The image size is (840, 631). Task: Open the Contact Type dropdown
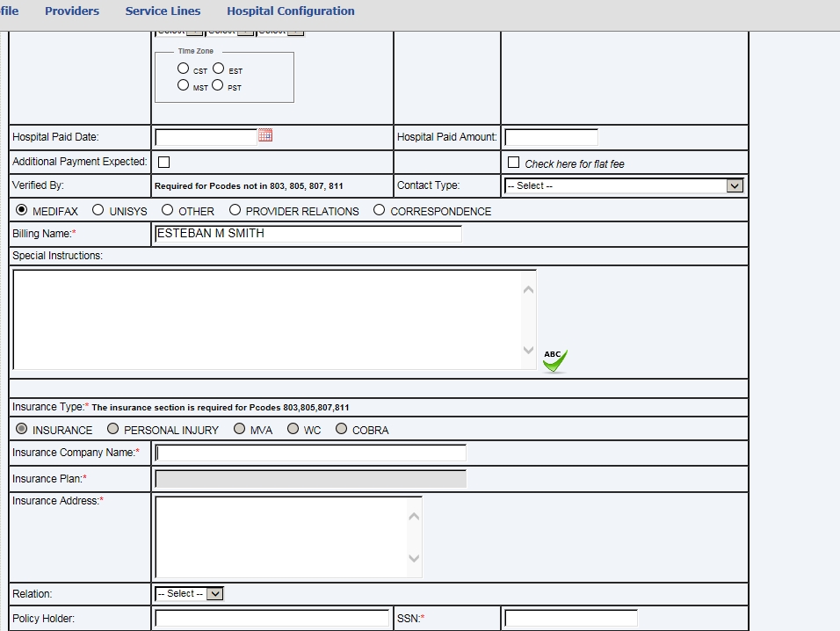(624, 186)
